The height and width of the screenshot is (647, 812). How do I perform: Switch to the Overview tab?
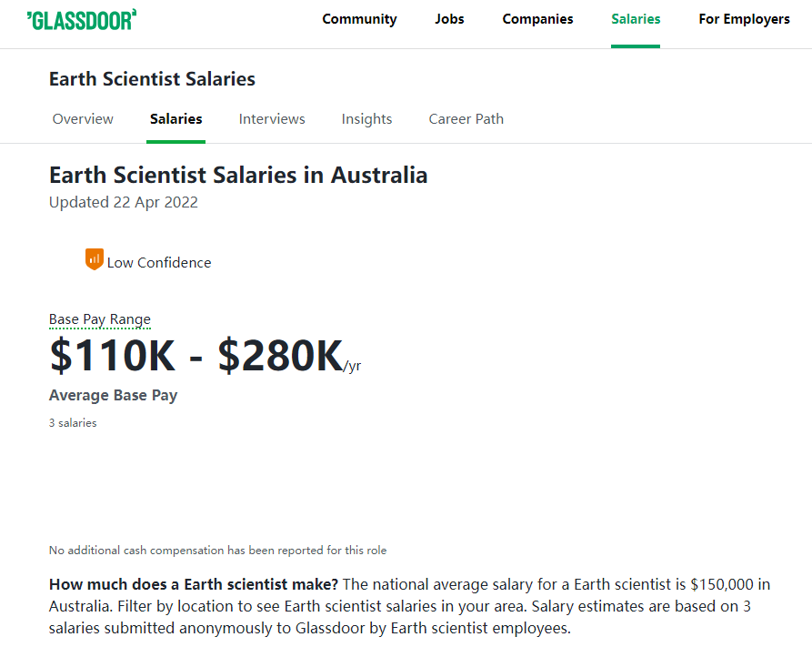[83, 118]
